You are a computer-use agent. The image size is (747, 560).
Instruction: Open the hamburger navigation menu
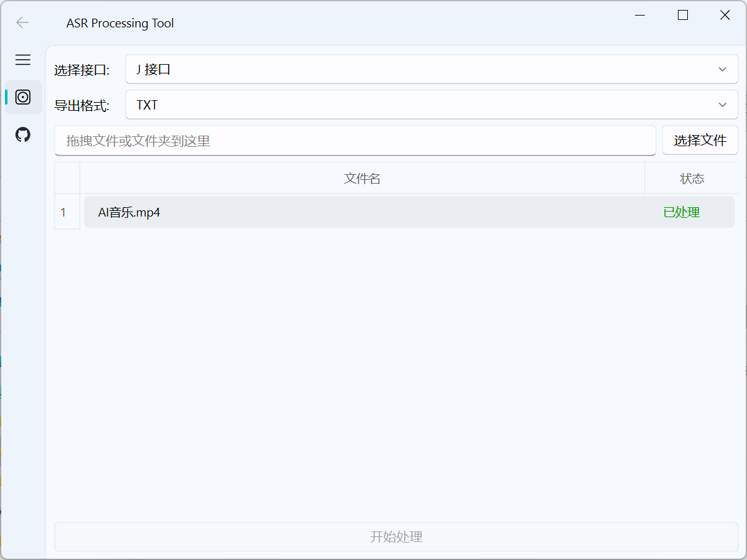click(22, 60)
